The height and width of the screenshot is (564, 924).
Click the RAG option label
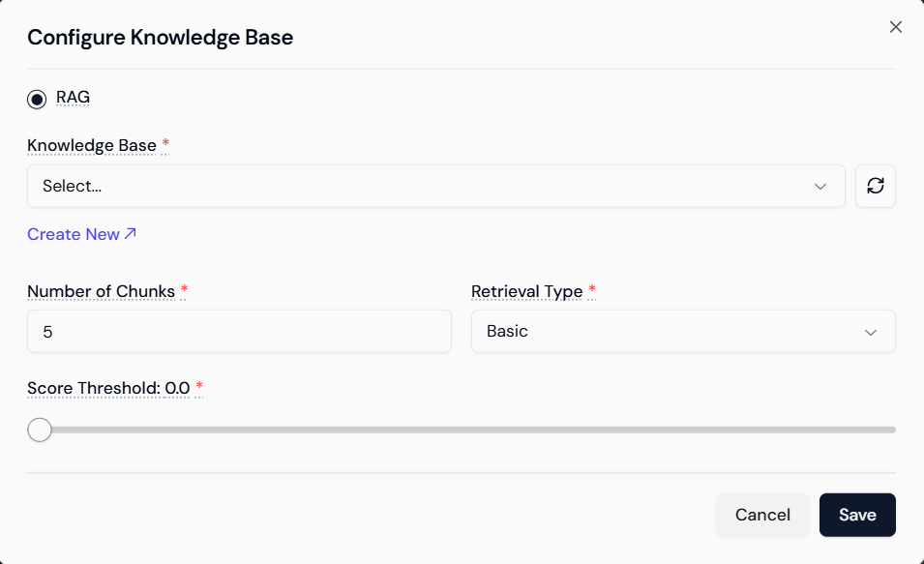coord(74,97)
